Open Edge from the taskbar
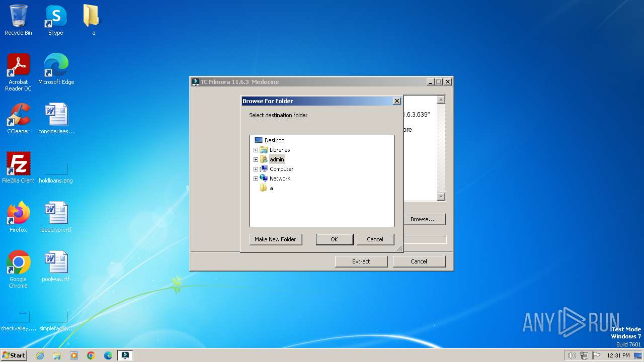 point(108,355)
